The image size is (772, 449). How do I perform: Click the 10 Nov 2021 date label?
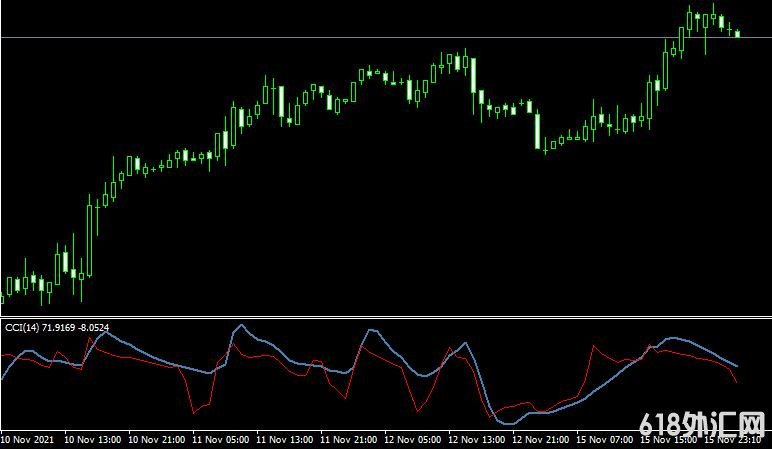click(x=29, y=439)
